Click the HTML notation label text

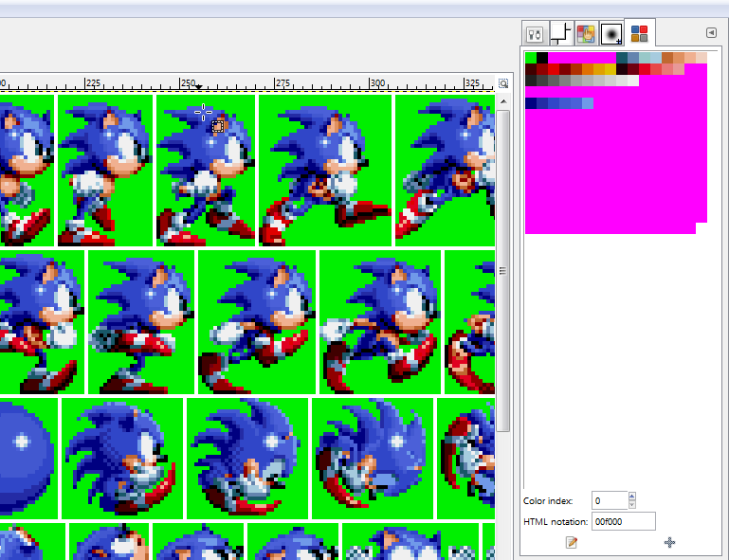pos(556,521)
